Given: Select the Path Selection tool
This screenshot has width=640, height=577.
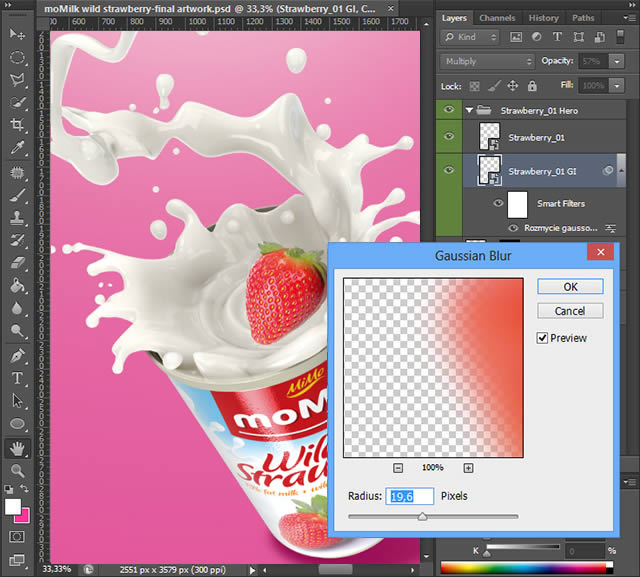Looking at the screenshot, I should coord(17,401).
